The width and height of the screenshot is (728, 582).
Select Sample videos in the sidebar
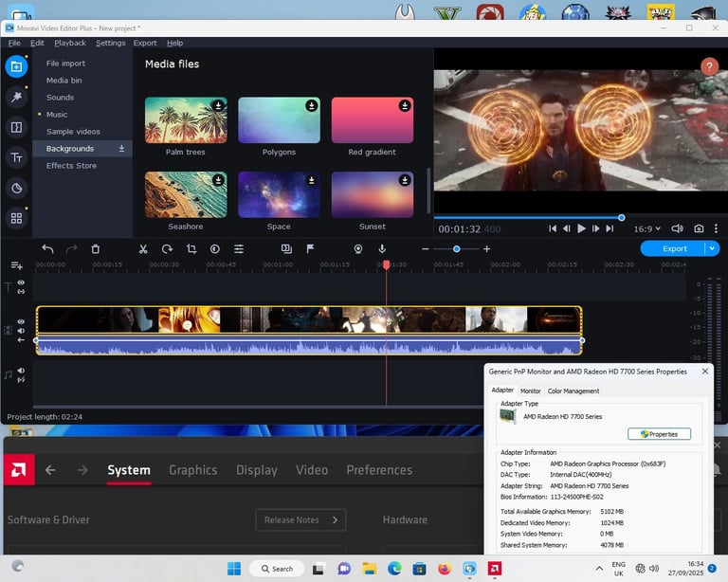pyautogui.click(x=73, y=132)
